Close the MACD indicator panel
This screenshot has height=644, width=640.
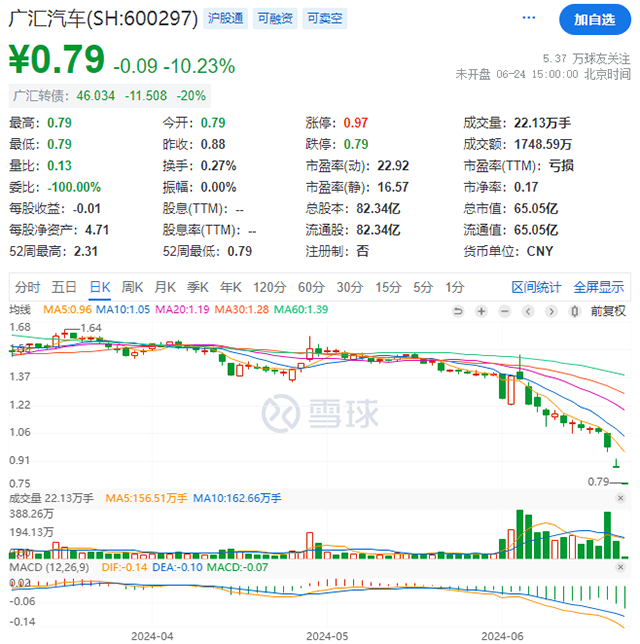pyautogui.click(x=620, y=567)
